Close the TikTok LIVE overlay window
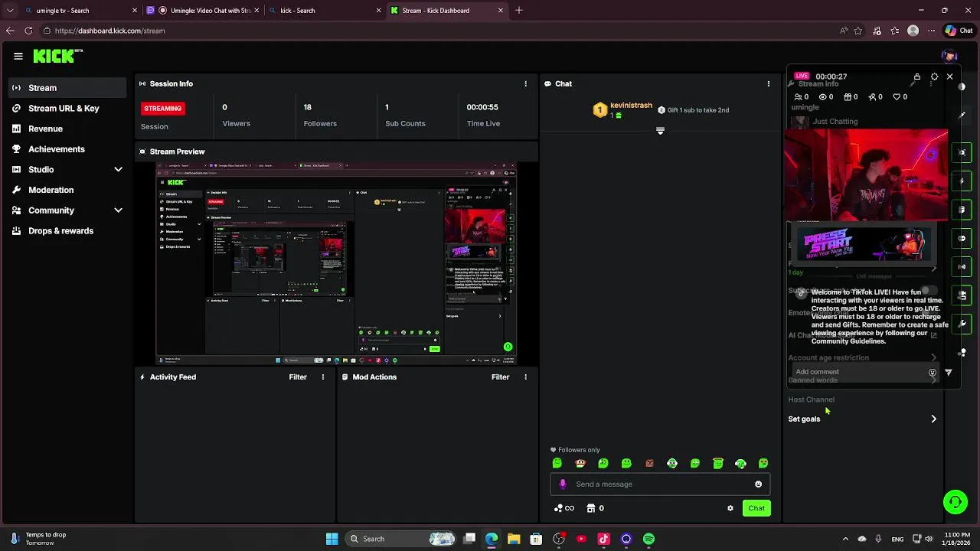This screenshot has width=980, height=551. pos(950,77)
